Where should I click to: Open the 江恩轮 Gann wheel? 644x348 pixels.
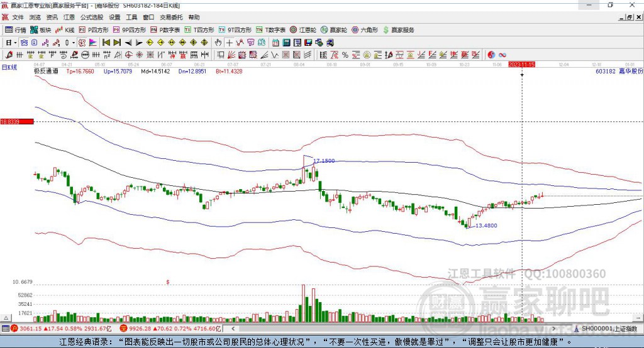[303, 30]
